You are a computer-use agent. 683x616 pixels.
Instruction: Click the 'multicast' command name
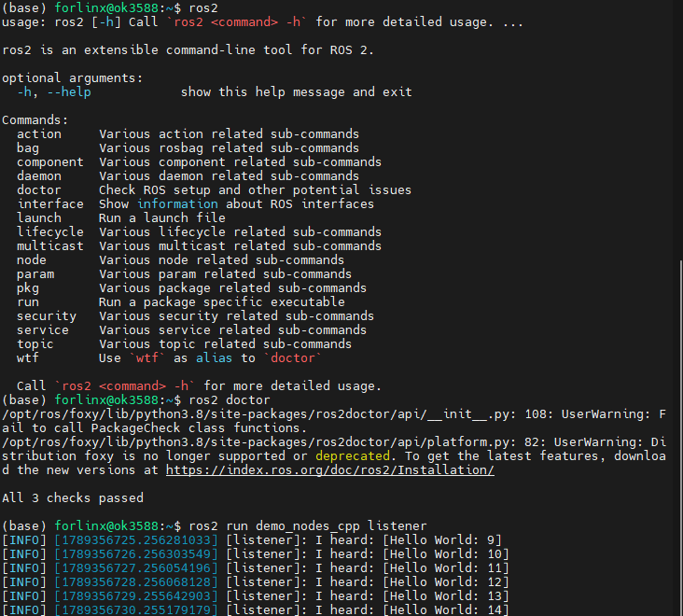tap(50, 246)
